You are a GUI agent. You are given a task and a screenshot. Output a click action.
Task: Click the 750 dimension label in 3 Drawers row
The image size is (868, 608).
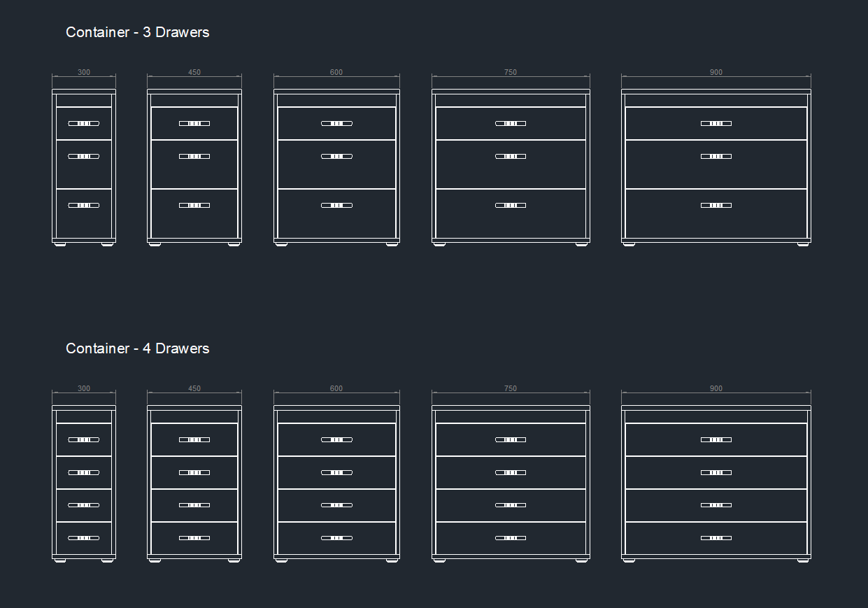coord(511,73)
